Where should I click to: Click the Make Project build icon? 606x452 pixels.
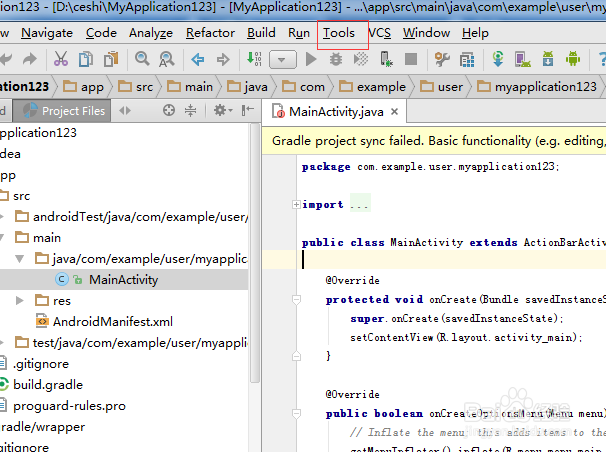pyautogui.click(x=254, y=59)
